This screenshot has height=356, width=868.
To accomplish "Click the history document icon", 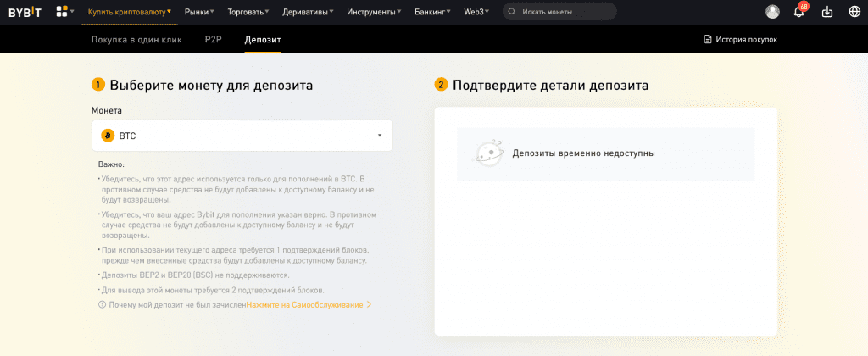I will [x=707, y=39].
